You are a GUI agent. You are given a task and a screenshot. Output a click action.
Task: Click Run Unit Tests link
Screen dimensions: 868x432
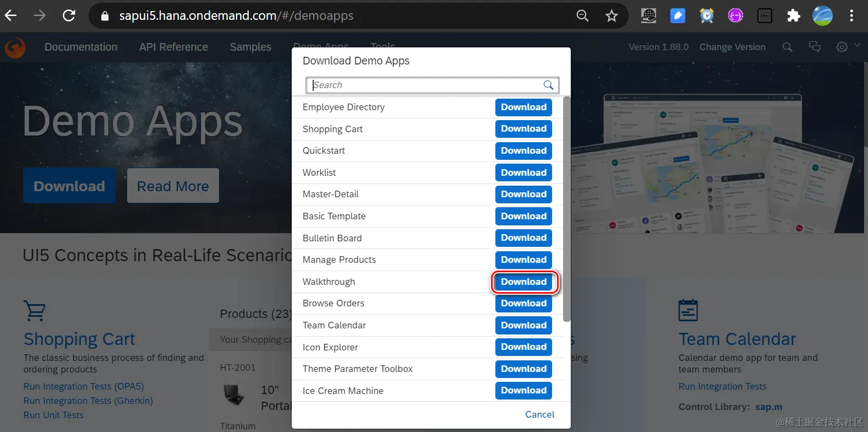tap(53, 415)
